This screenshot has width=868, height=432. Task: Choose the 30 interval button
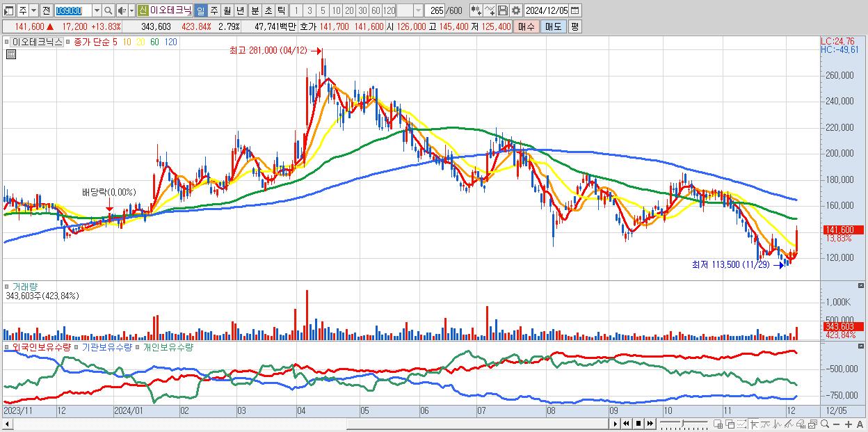[x=362, y=10]
